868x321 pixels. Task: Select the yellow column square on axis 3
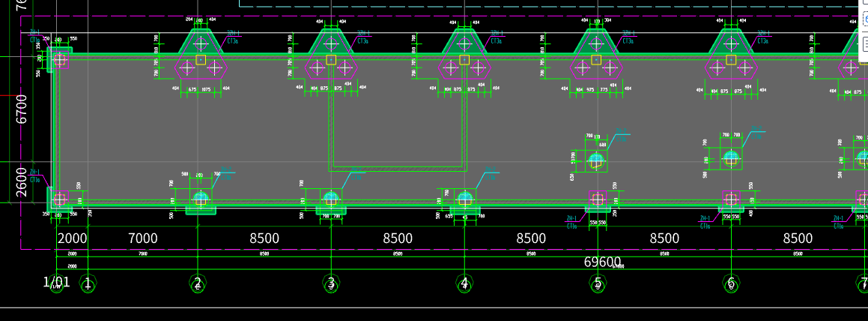coord(331,60)
